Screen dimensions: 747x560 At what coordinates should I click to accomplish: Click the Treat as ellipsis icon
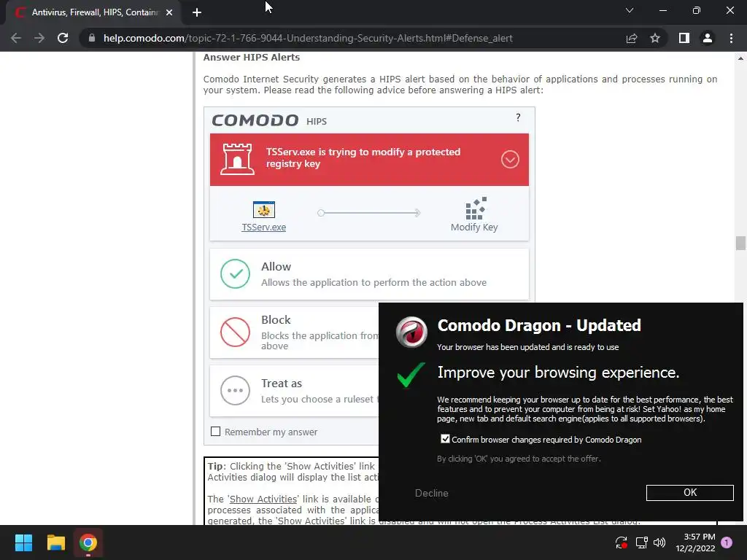pos(235,391)
